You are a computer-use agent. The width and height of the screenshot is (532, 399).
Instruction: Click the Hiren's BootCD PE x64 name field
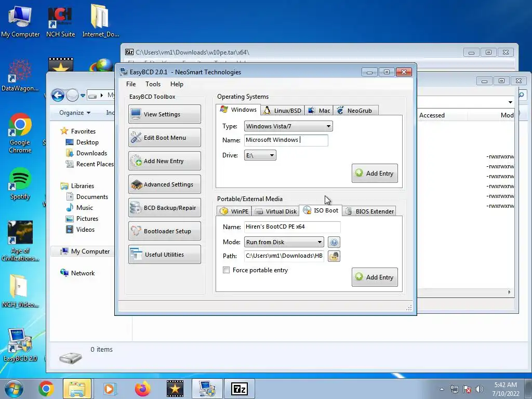(292, 227)
